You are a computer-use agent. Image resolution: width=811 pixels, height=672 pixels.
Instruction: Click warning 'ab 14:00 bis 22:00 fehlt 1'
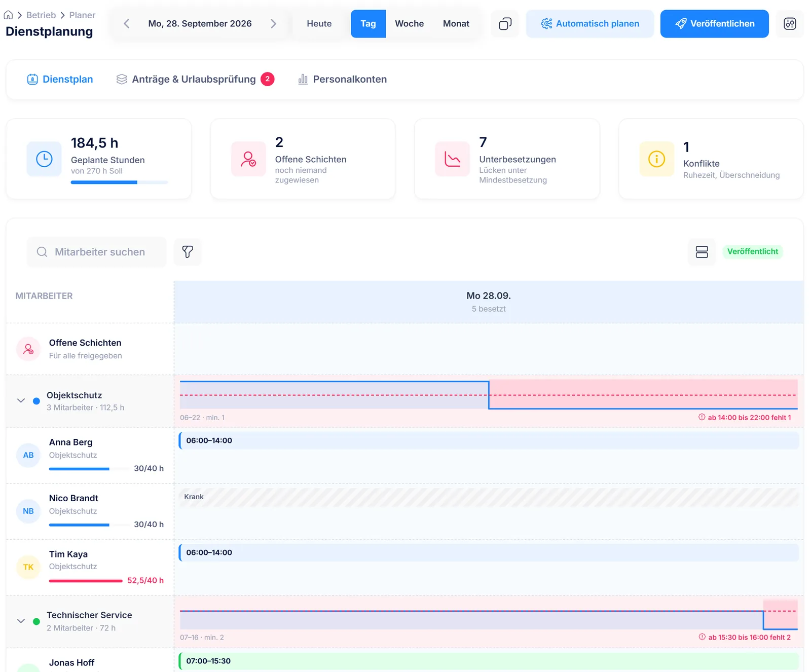coord(745,418)
